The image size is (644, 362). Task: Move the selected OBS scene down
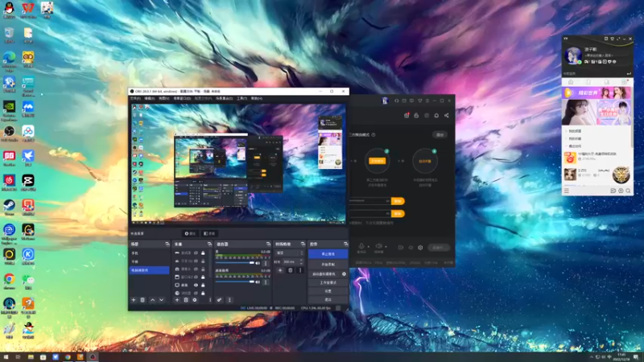(x=162, y=300)
